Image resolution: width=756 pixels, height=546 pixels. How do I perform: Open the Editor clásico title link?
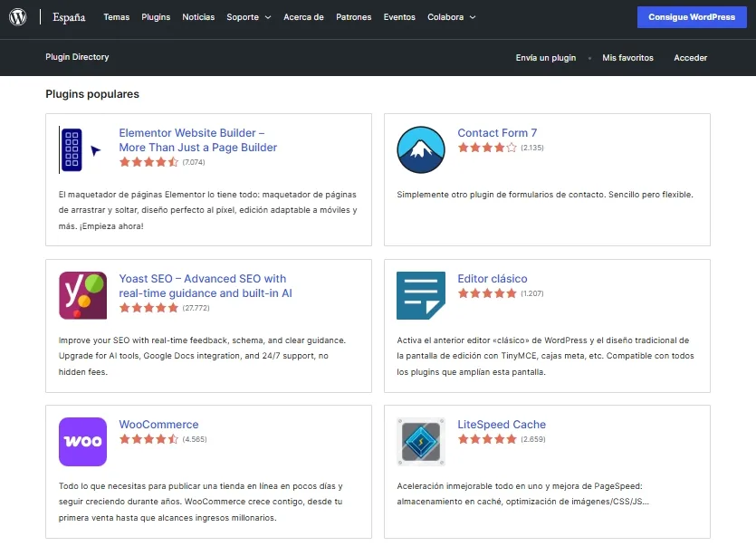click(493, 278)
